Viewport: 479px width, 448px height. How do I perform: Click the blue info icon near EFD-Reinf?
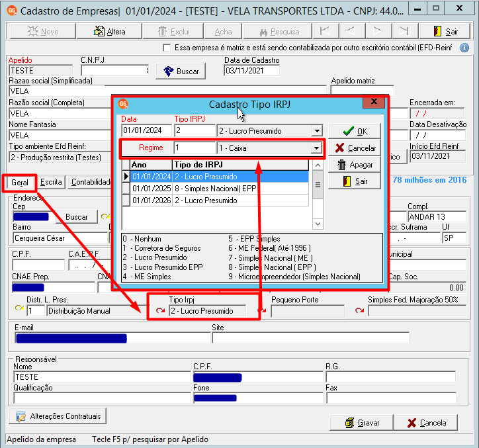tap(464, 48)
